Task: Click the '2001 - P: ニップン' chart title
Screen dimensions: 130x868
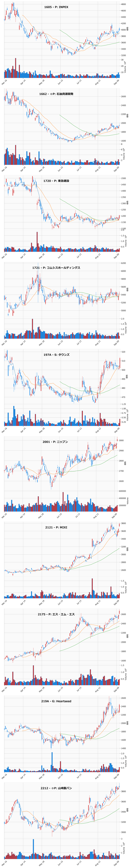Action: click(55, 441)
